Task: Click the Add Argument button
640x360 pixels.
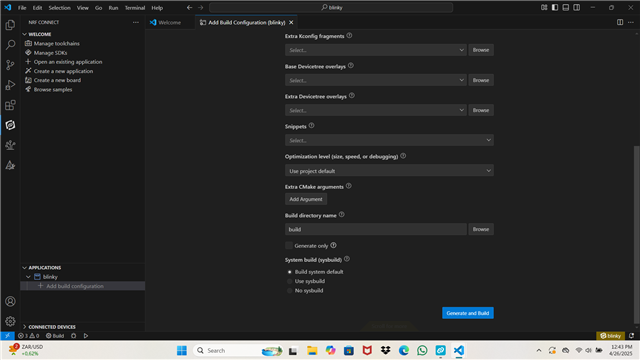Action: click(306, 199)
